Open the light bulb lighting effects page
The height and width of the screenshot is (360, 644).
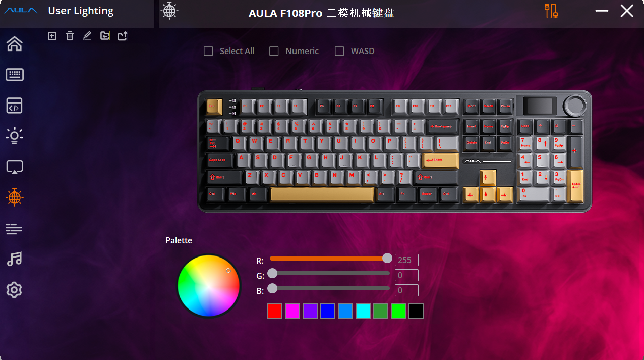tap(14, 136)
